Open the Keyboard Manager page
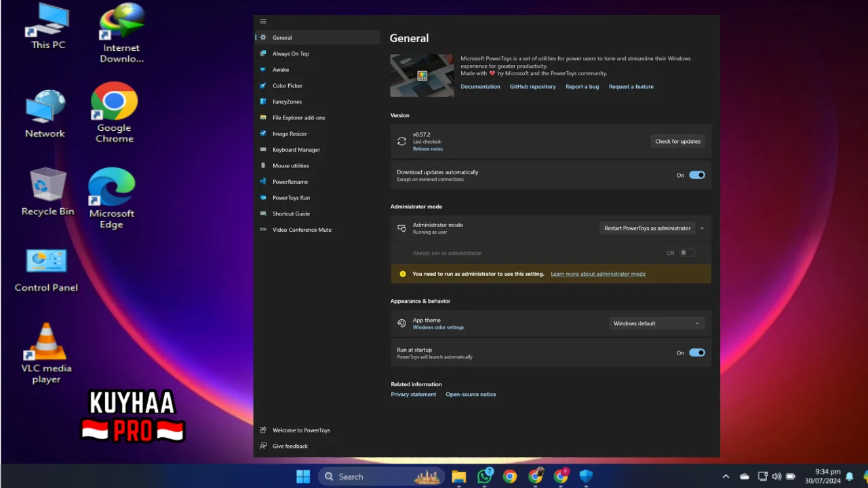868x488 pixels. [x=296, y=150]
